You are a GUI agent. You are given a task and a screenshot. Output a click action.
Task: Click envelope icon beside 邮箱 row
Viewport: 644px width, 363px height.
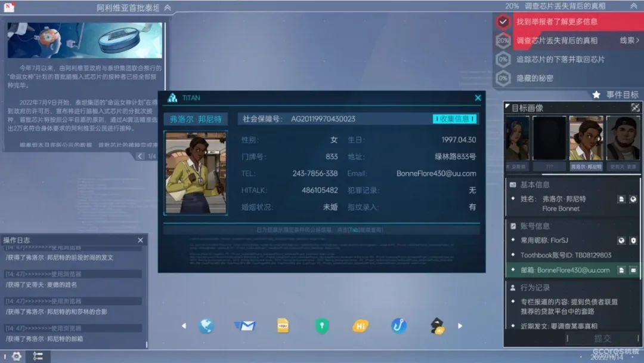pyautogui.click(x=633, y=270)
